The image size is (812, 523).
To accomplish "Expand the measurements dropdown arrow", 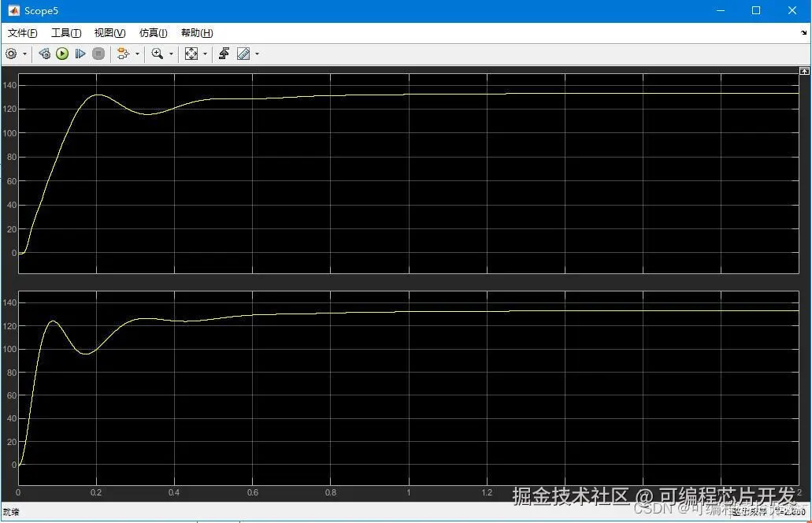I will coord(258,54).
